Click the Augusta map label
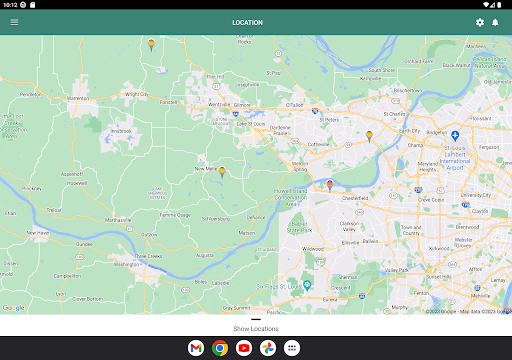The image size is (512, 360). [x=205, y=255]
